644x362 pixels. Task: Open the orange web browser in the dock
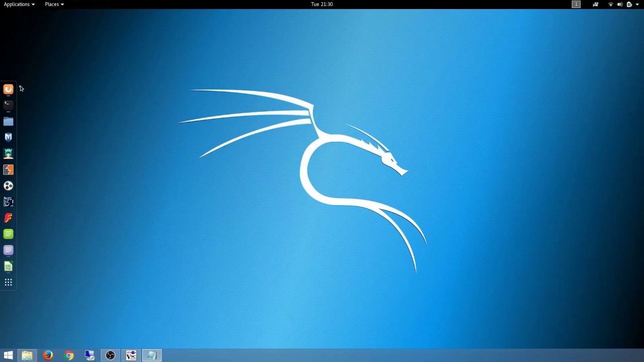[x=8, y=89]
